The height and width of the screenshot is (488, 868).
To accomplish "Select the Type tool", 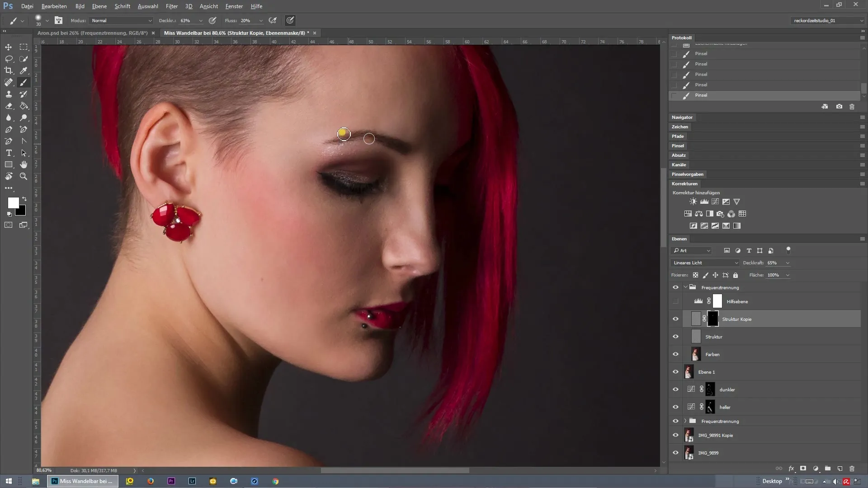I will 9,153.
